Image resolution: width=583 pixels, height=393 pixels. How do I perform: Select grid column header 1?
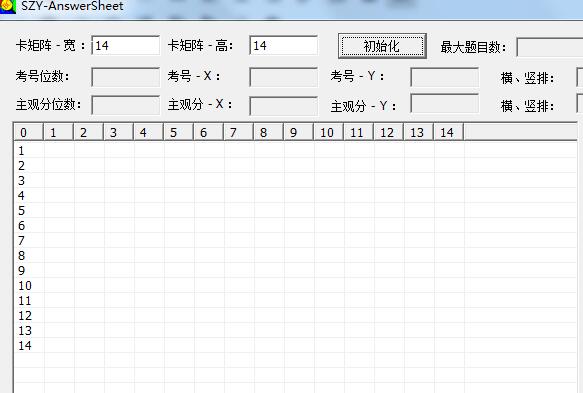pyautogui.click(x=59, y=132)
